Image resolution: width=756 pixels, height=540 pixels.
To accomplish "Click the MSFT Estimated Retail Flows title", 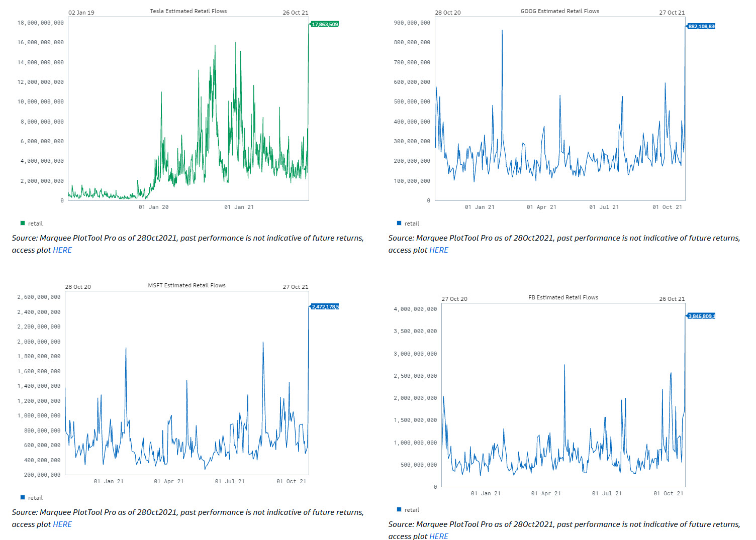I will 186,285.
